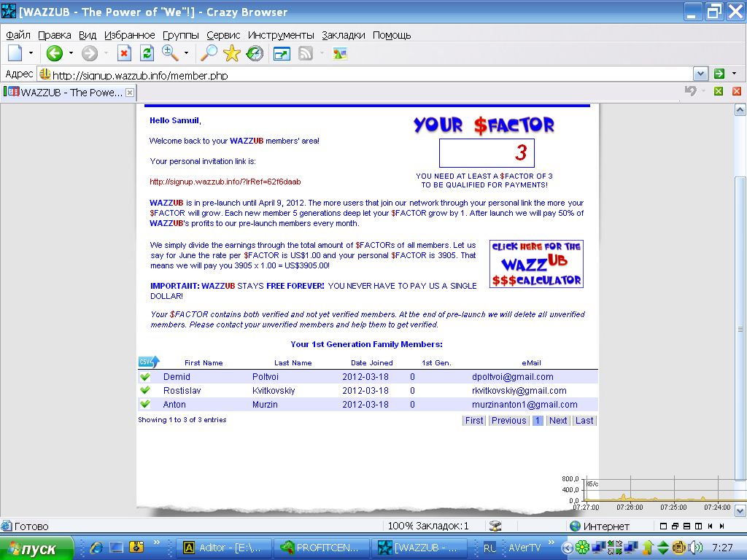Click the Previous pagination button

[508, 421]
